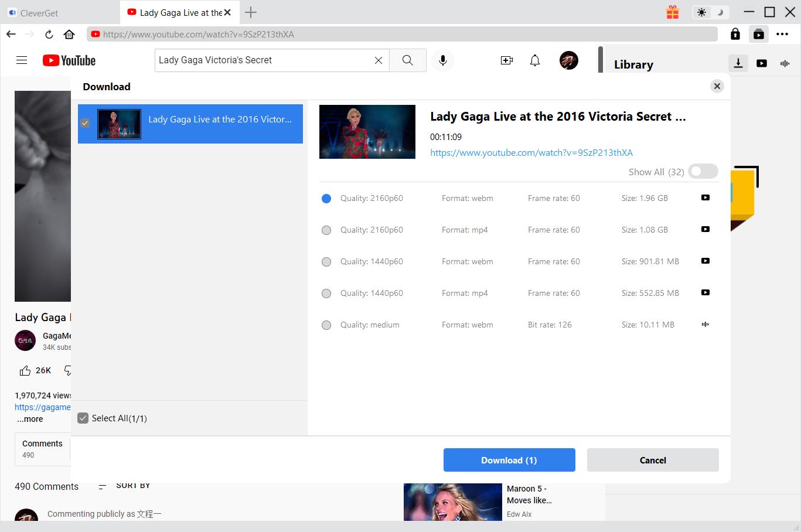Open YouTube notifications bell
The image size is (801, 532).
point(534,60)
